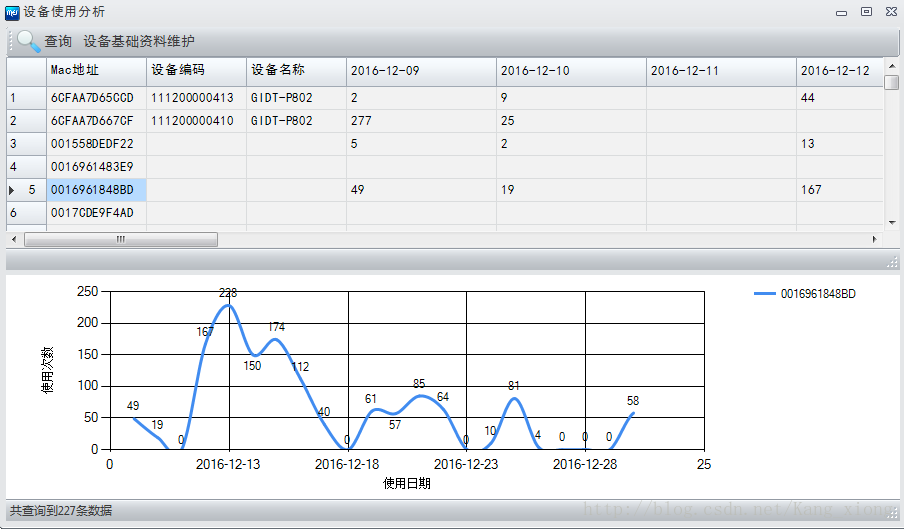
Task: Click the 2016-12-12 column header
Action: click(x=839, y=71)
